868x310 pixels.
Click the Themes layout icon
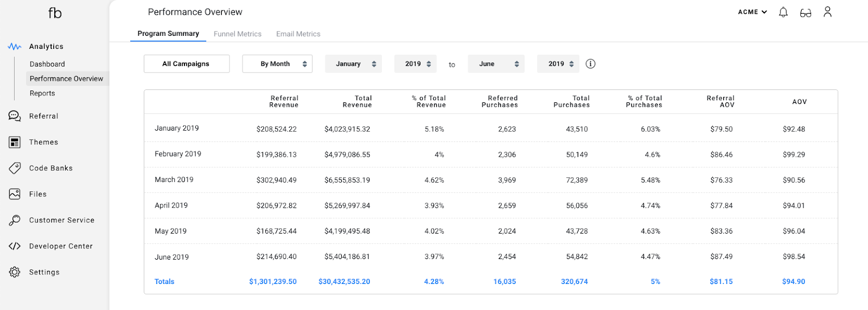[15, 142]
